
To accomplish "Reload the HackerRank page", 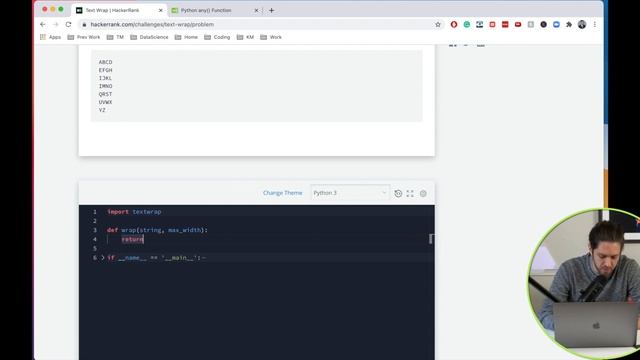I will tap(69, 24).
